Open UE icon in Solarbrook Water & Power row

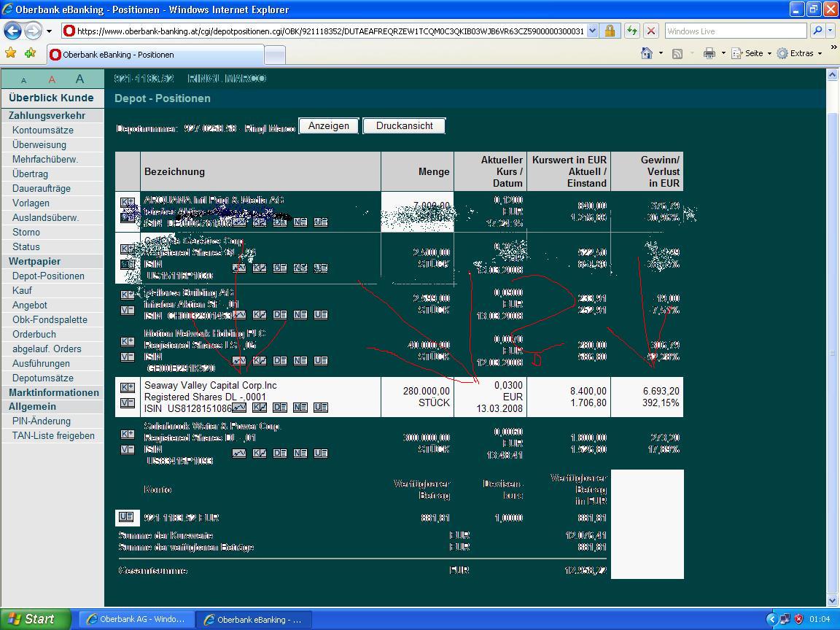[321, 454]
